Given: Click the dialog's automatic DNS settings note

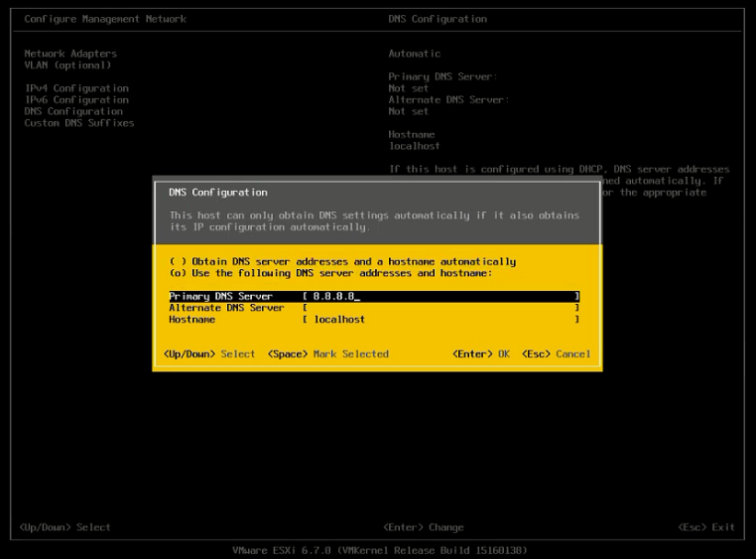Looking at the screenshot, I should pyautogui.click(x=374, y=221).
